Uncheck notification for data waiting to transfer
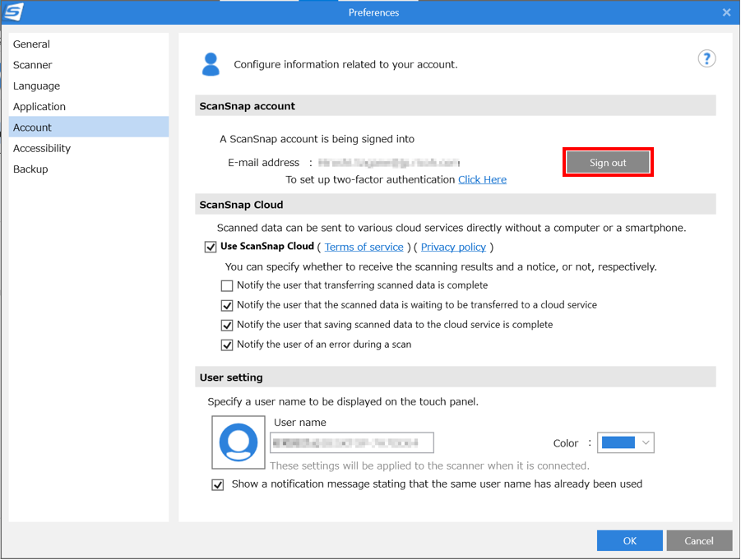741x560 pixels. click(227, 305)
